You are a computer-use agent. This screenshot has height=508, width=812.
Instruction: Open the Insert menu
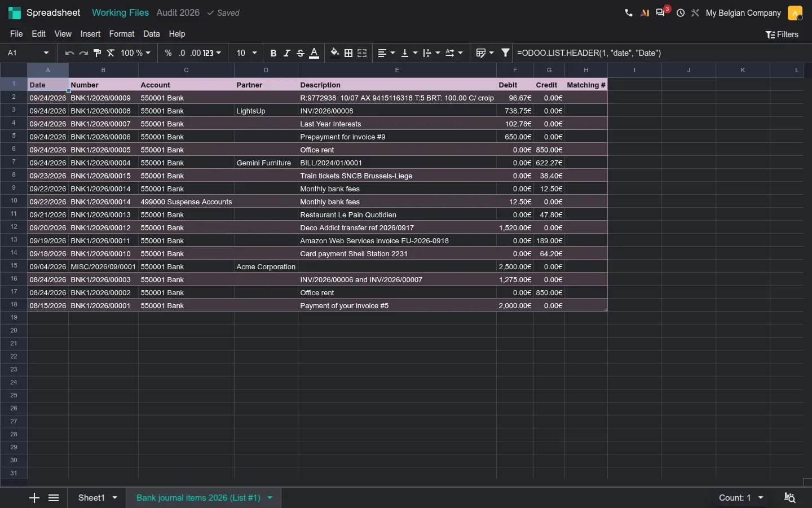90,34
